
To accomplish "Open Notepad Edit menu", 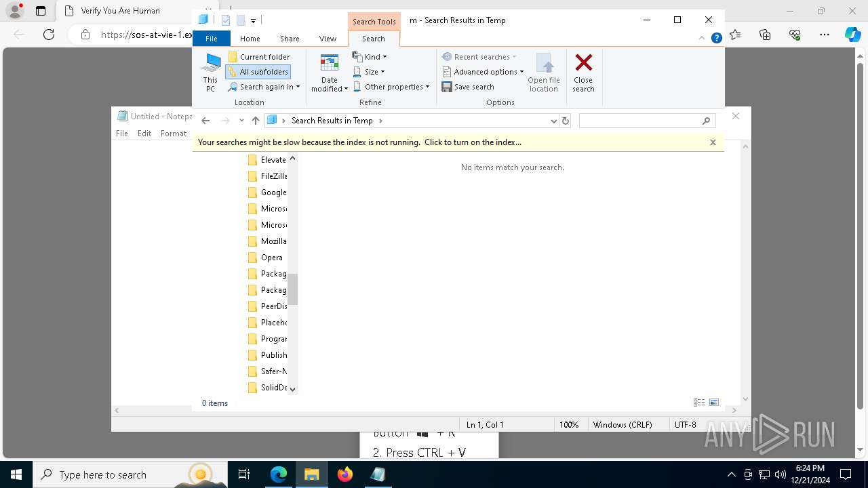I will pos(144,134).
